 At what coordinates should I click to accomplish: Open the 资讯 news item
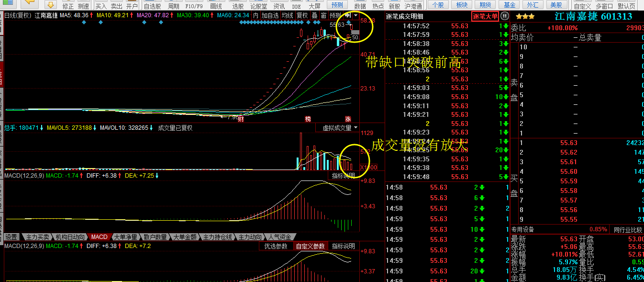tap(279, 6)
